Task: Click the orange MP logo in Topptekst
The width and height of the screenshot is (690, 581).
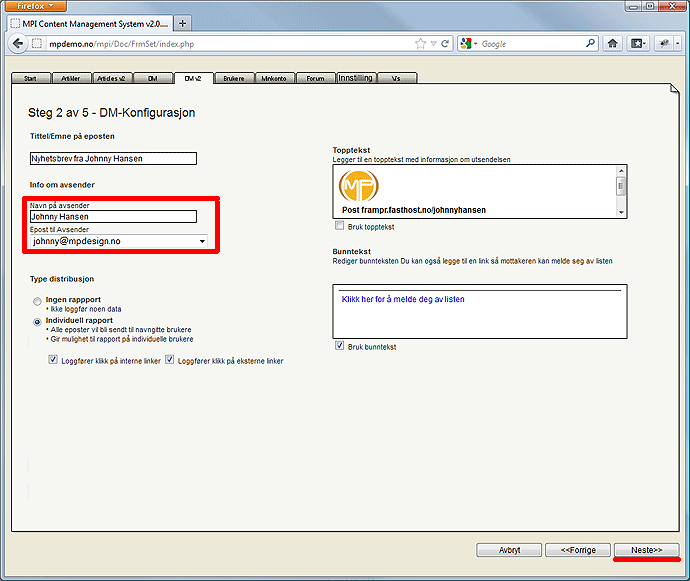Action: (359, 186)
